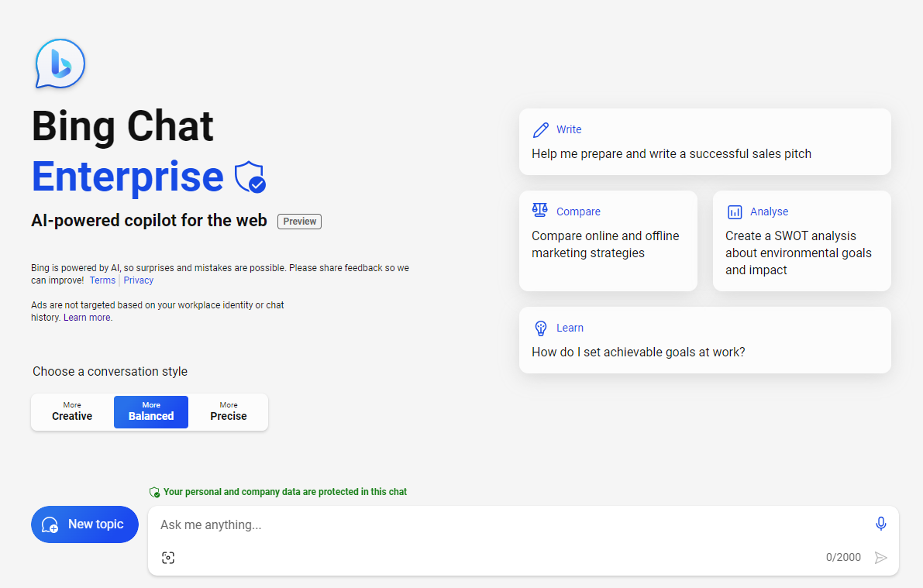This screenshot has height=588, width=923.
Task: Activate voice input via the microphone icon
Action: click(880, 524)
